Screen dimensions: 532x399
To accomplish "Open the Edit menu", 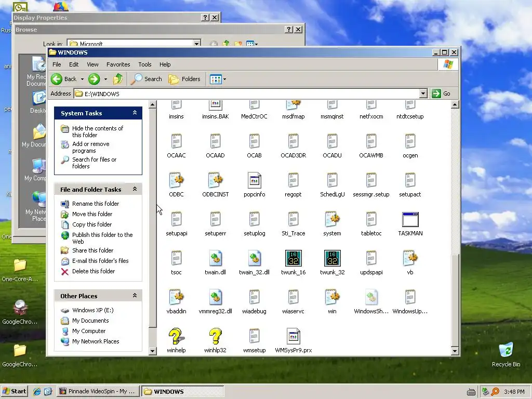I will click(74, 64).
